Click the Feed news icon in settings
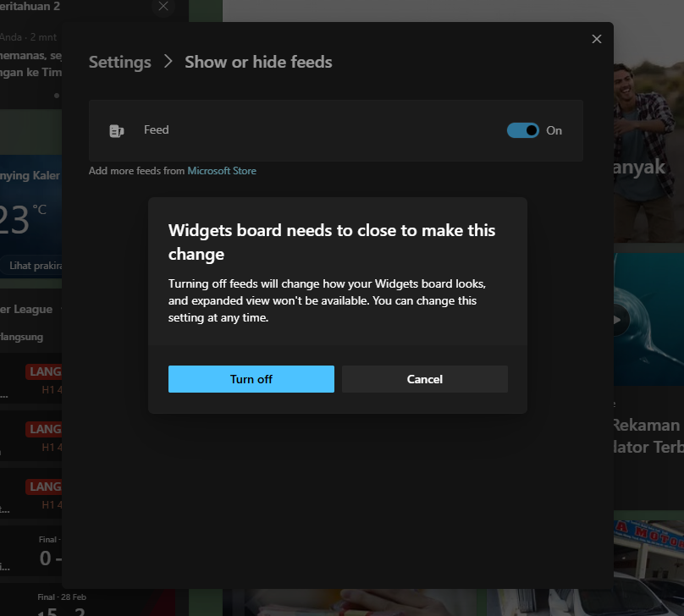The height and width of the screenshot is (616, 684). coord(117,130)
